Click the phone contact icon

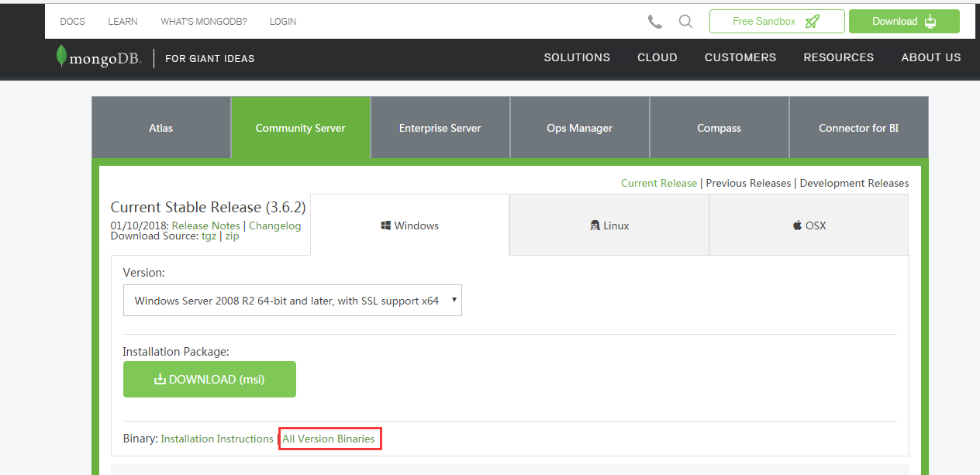click(655, 22)
